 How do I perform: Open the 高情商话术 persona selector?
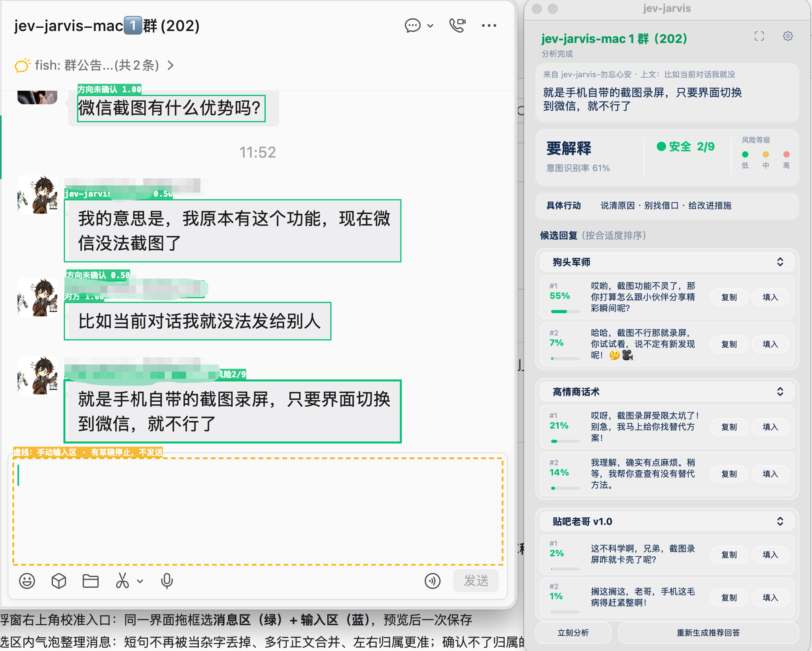click(667, 392)
